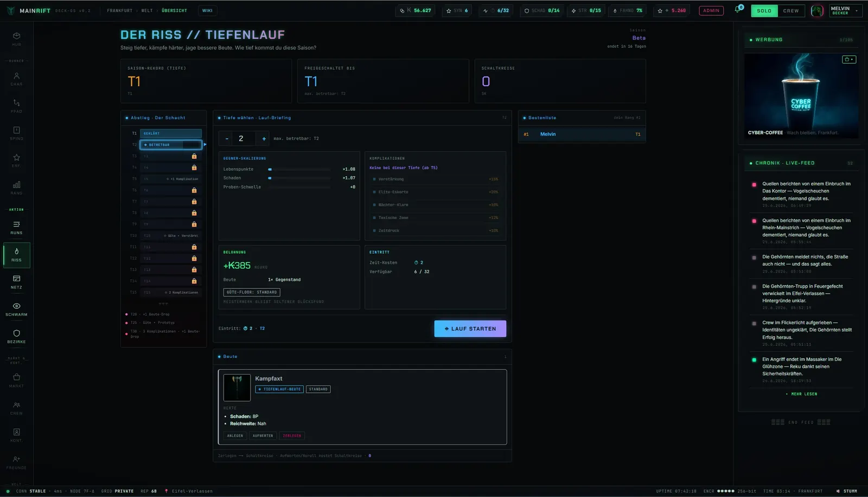Open the Rang leaderboard icon

(16, 188)
